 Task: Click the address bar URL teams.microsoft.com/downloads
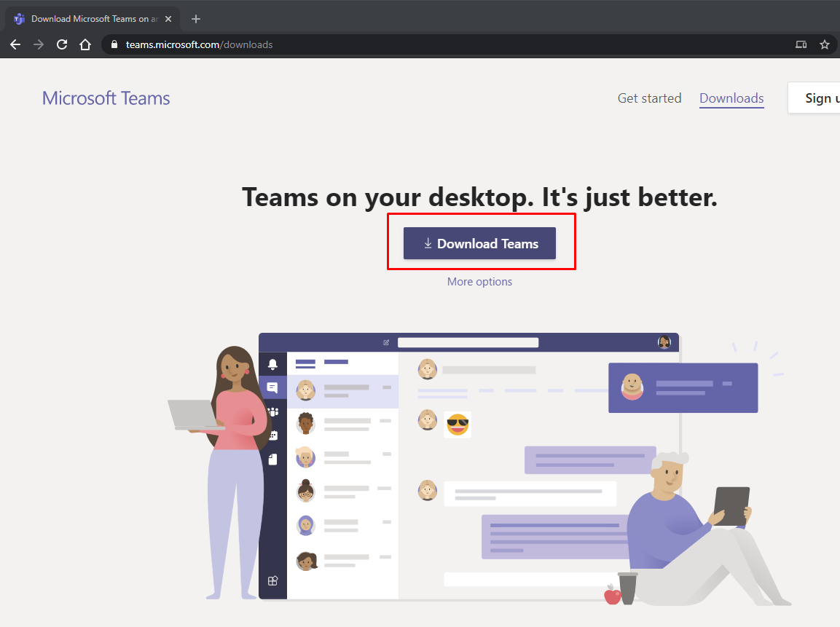200,44
